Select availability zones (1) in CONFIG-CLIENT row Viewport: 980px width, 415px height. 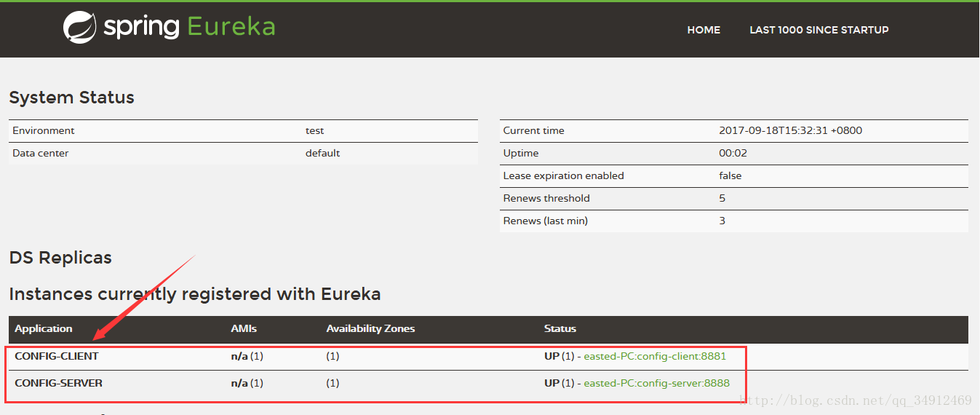point(332,356)
